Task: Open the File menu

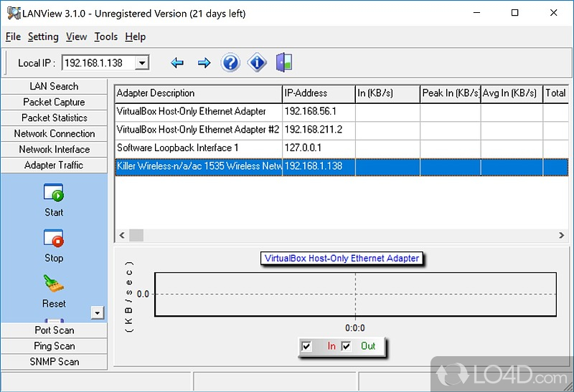Action: click(13, 37)
